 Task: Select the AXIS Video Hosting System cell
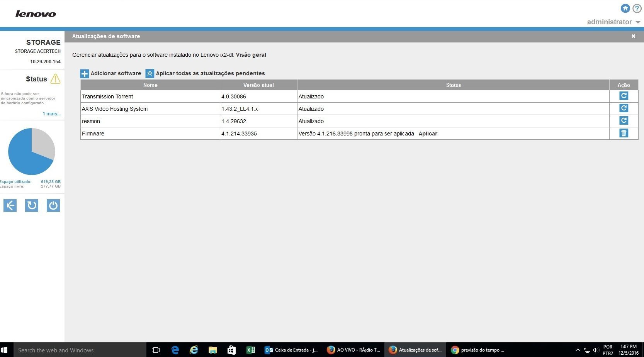[150, 109]
